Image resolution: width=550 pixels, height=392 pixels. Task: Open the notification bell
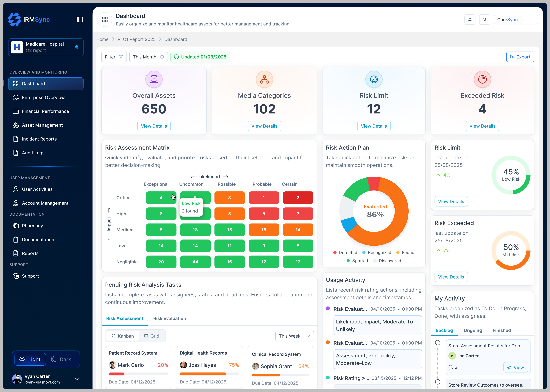click(x=470, y=19)
